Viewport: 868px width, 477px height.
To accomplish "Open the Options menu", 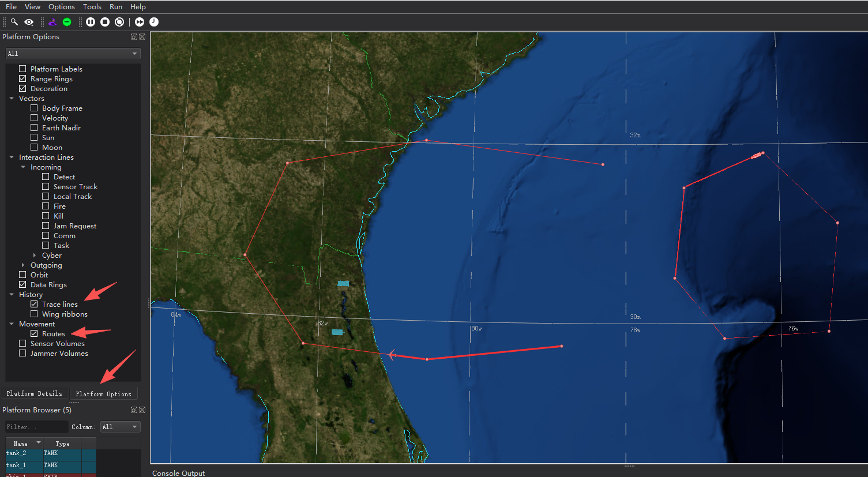I will (x=62, y=7).
